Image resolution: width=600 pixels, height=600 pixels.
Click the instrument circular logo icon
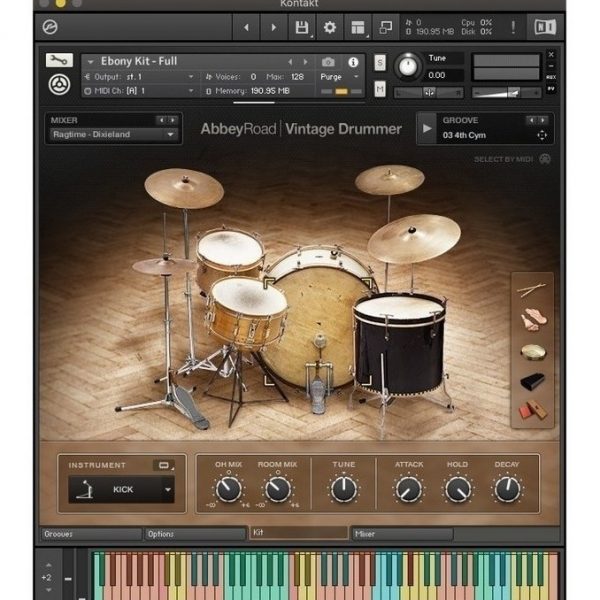point(59,85)
